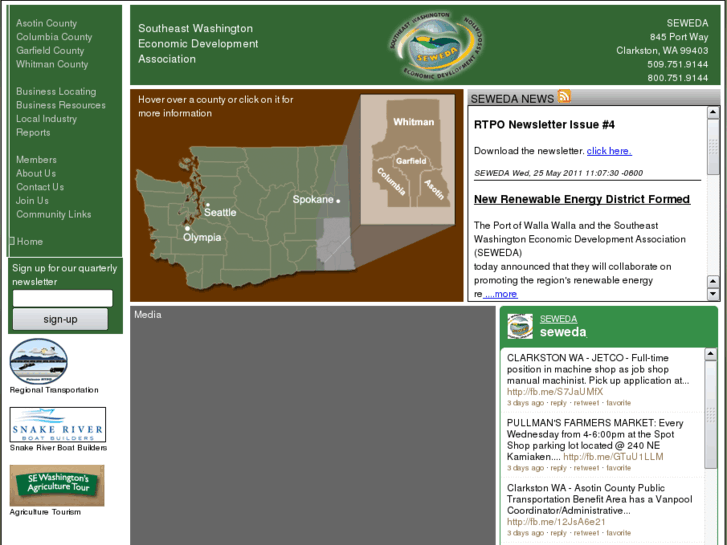Screen dimensions: 727x545
Task: Favorite the JETCO machinist tweet
Action: pyautogui.click(x=619, y=403)
